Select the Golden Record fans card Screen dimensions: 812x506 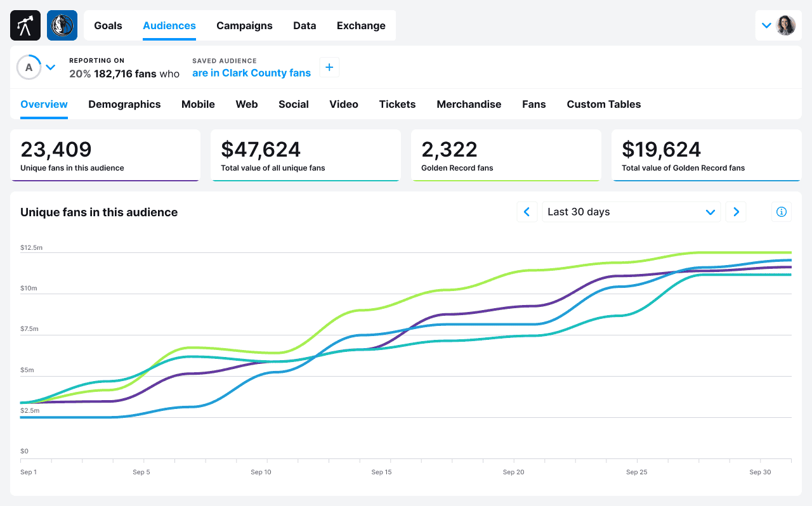click(506, 155)
